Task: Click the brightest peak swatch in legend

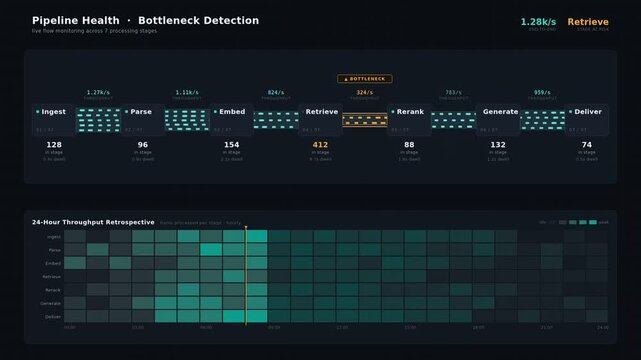Action: coord(593,222)
